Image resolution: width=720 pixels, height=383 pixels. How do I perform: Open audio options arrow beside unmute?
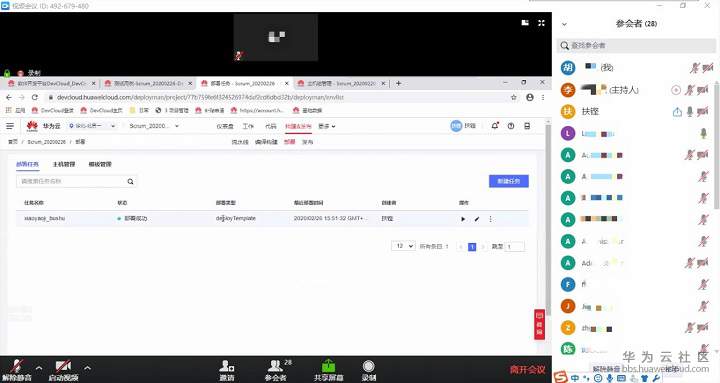coord(39,368)
